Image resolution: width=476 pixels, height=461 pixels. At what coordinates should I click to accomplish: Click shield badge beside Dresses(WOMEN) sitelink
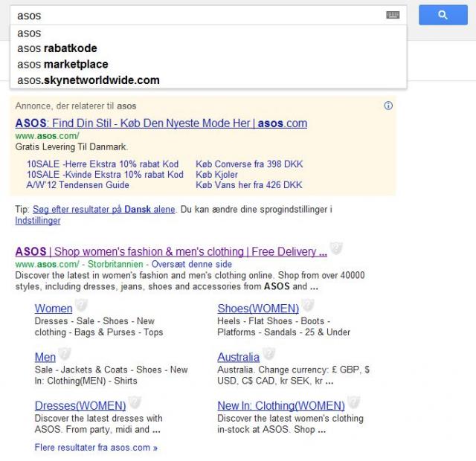[x=135, y=403]
